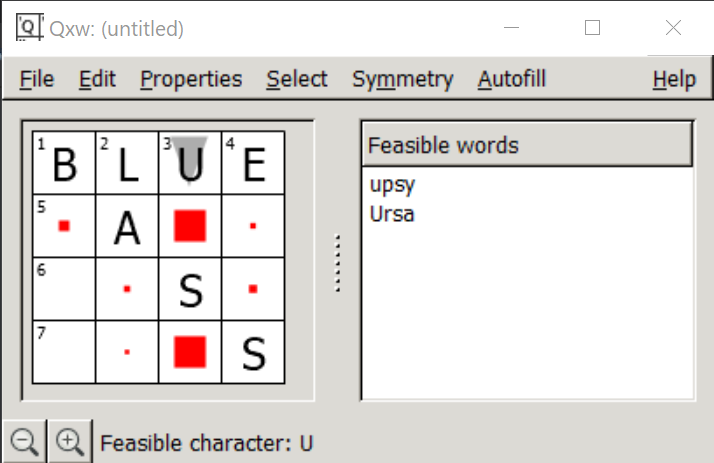Open the File menu
This screenshot has height=463, width=714.
[37, 79]
